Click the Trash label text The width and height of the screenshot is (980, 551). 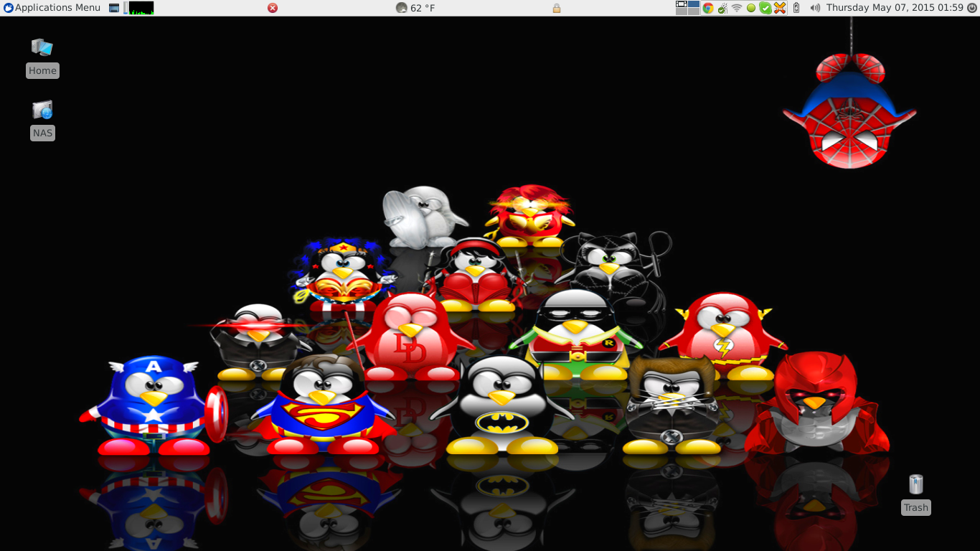point(916,507)
